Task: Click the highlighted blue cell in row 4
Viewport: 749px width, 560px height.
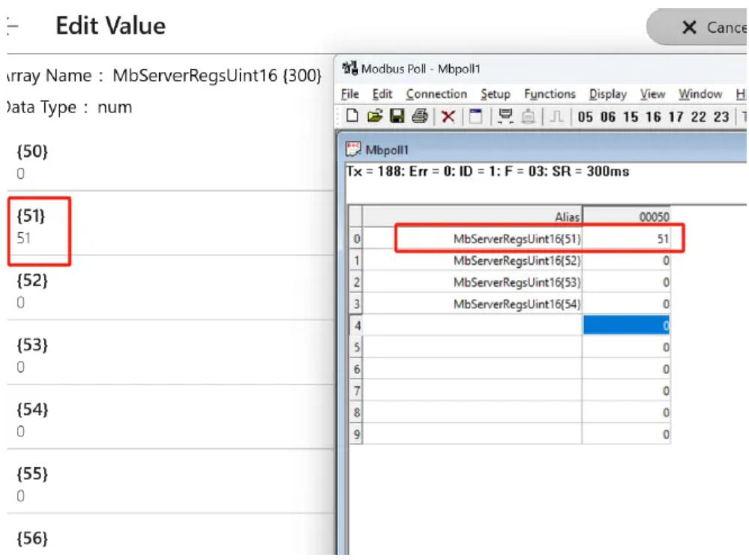Action: [x=626, y=325]
